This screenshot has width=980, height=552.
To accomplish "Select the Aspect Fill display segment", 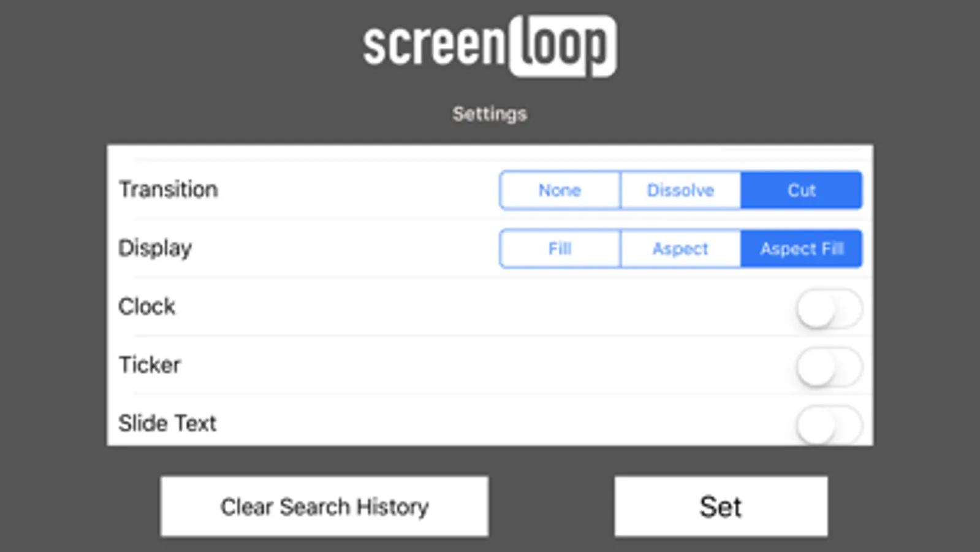I will pyautogui.click(x=801, y=248).
